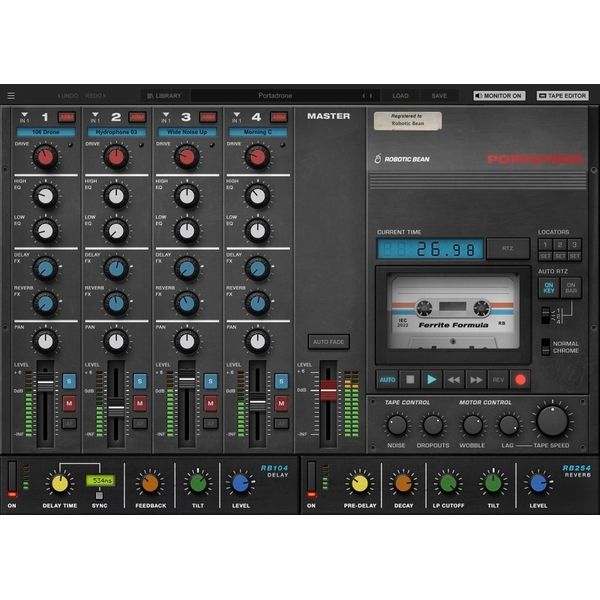Click the yellow DELAY TIME knob

pyautogui.click(x=60, y=484)
